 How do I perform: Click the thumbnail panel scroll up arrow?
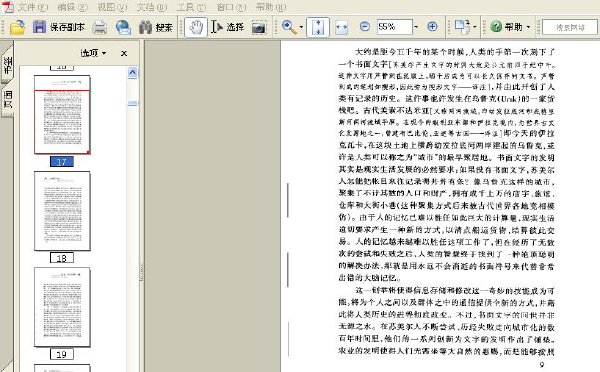(132, 72)
